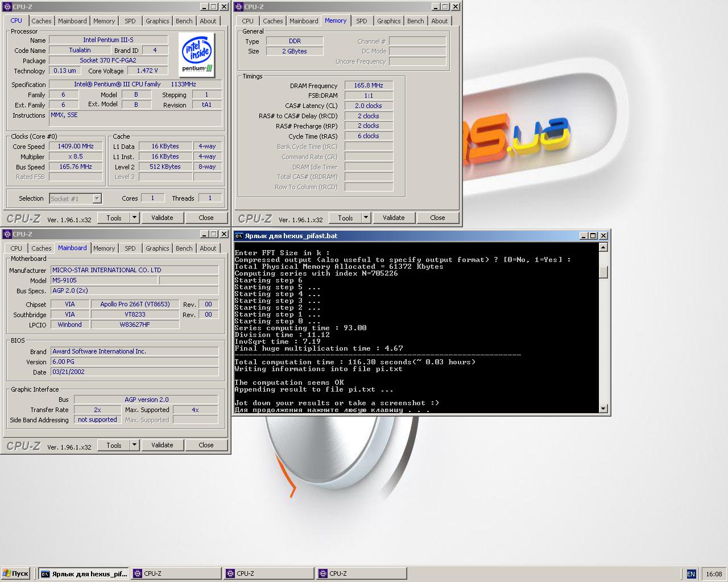Activate the first CPU-Z taskbar button

[176, 573]
